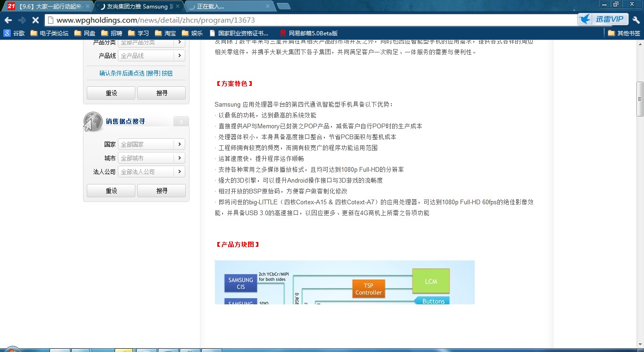
Task: Click the line starting 'Samsung 应用处理器平台'
Action: point(304,104)
